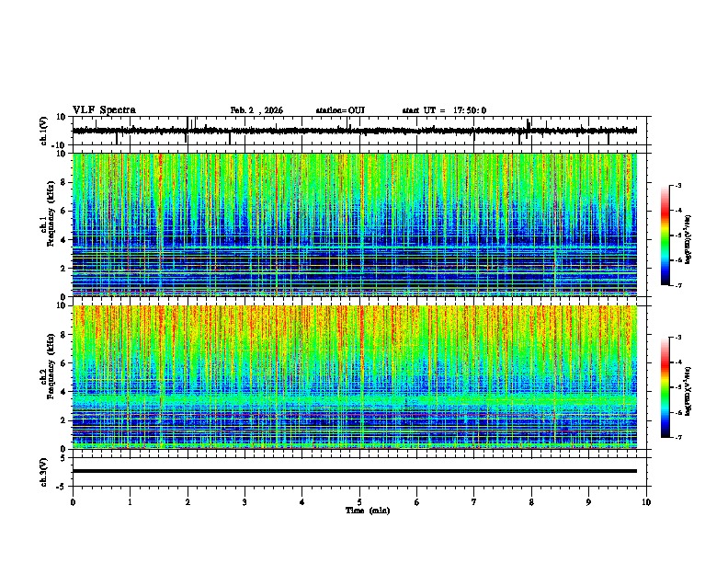
Task: Click the "6" kHz tick of ch.2 spectrogram
Action: 63,363
